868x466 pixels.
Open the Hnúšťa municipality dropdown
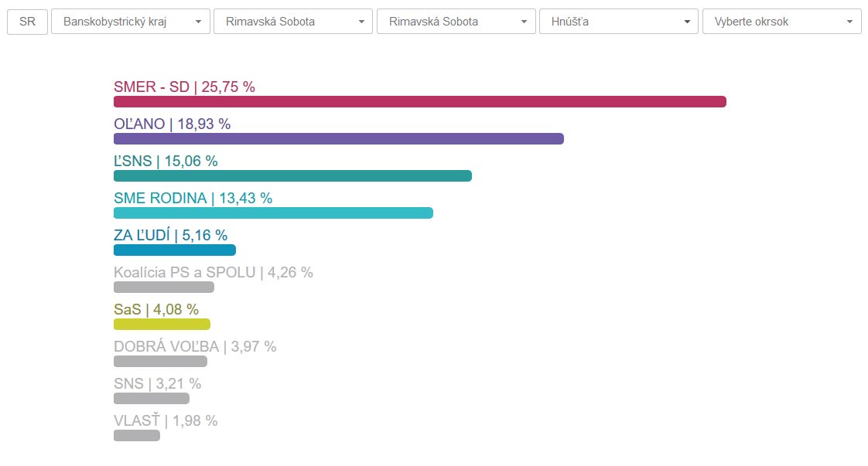(x=618, y=22)
